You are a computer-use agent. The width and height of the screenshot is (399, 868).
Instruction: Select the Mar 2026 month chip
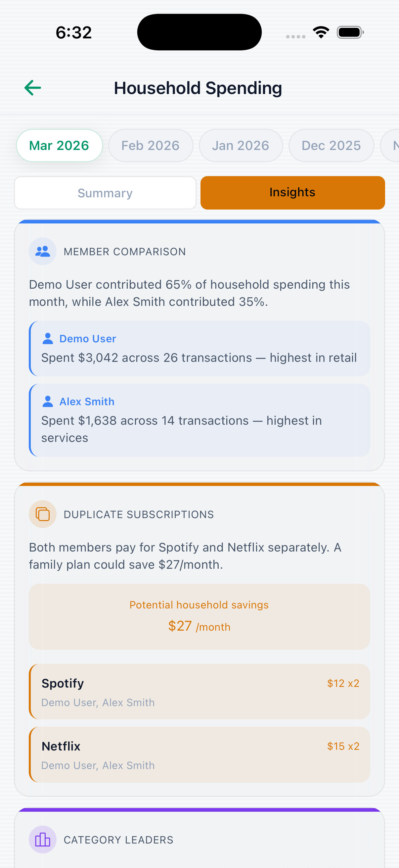coord(59,146)
